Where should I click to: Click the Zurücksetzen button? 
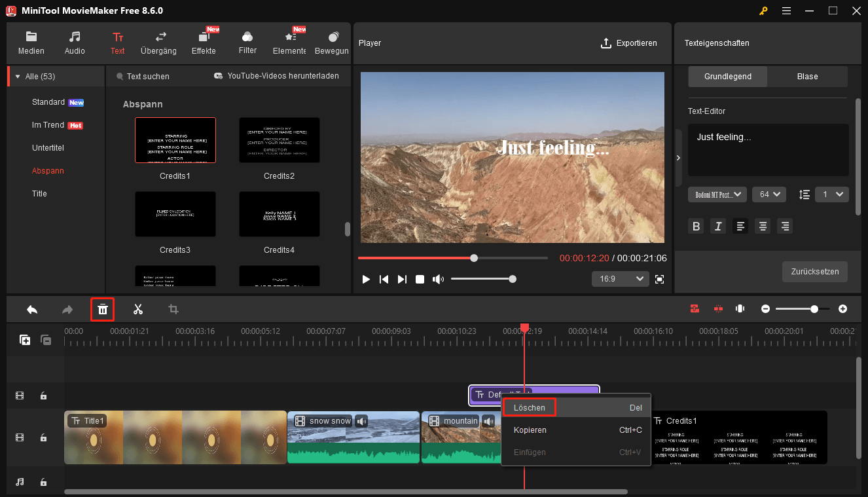pyautogui.click(x=814, y=271)
